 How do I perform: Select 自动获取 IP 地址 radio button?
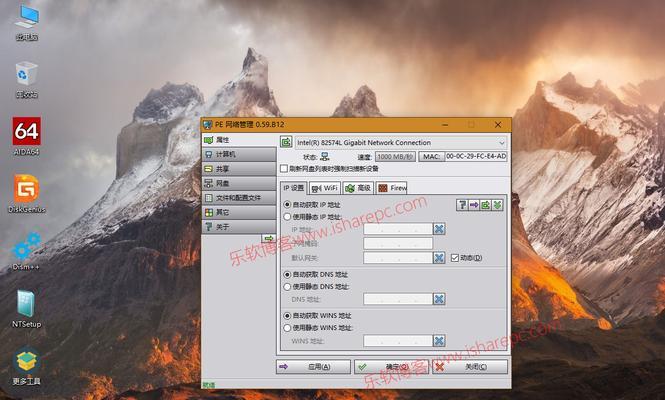(x=288, y=205)
